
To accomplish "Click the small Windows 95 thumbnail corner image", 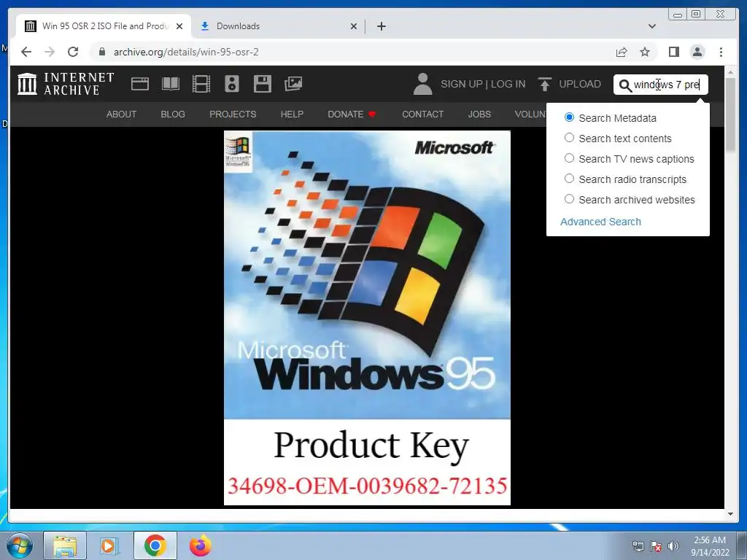I will pyautogui.click(x=238, y=152).
